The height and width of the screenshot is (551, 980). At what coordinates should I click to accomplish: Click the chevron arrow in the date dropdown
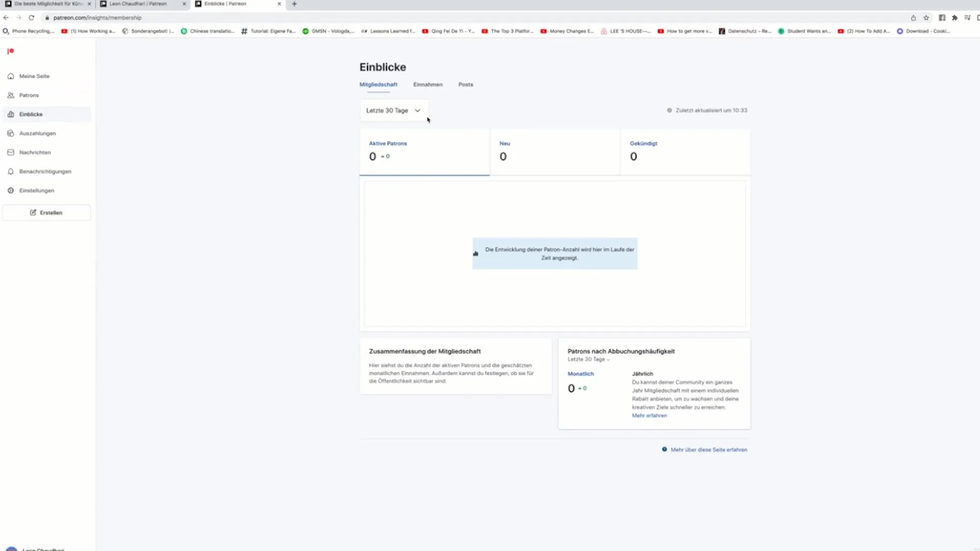(x=418, y=111)
